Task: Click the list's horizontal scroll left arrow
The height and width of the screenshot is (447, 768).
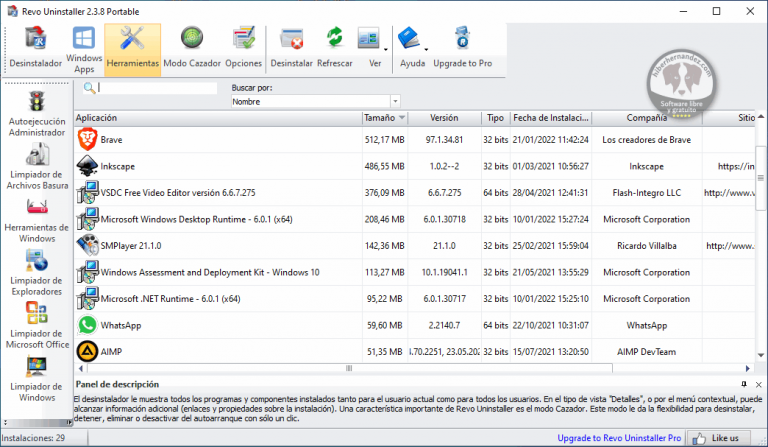Action: 81,368
